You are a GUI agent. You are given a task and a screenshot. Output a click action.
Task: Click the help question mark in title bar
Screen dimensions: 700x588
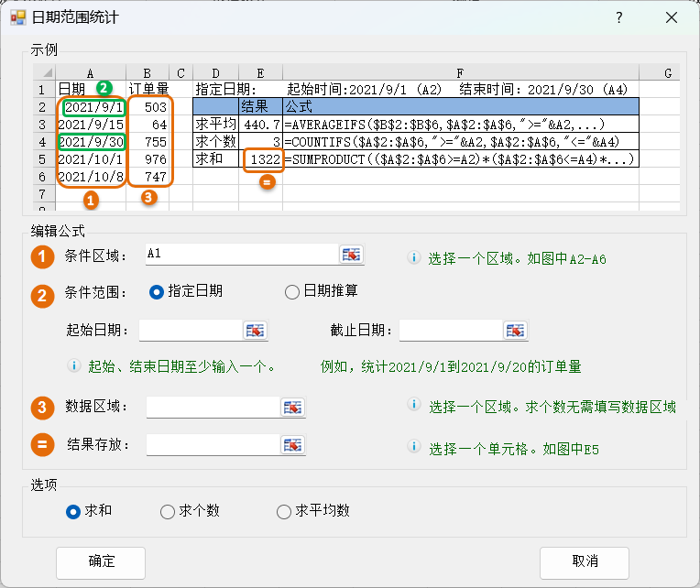tap(619, 18)
